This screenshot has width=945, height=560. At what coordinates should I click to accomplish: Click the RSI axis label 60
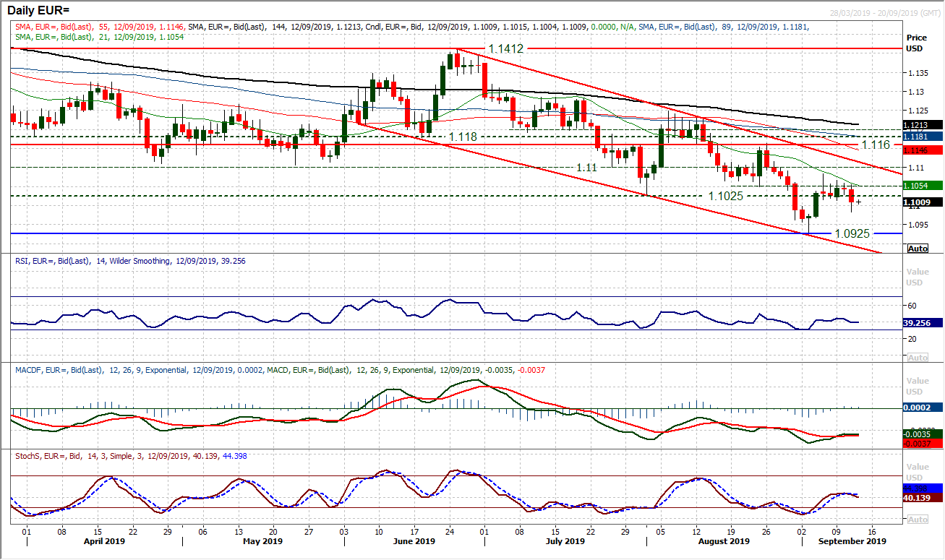(912, 306)
